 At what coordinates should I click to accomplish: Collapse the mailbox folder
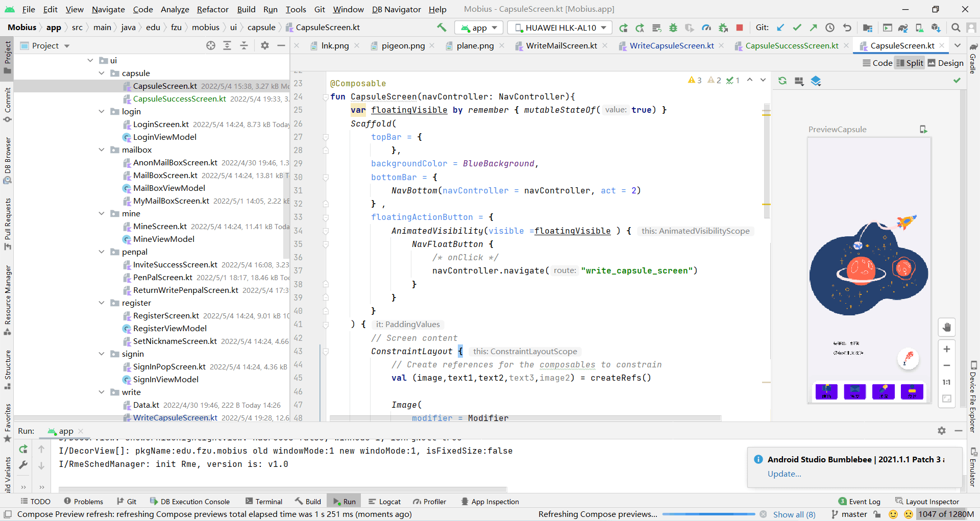point(102,150)
